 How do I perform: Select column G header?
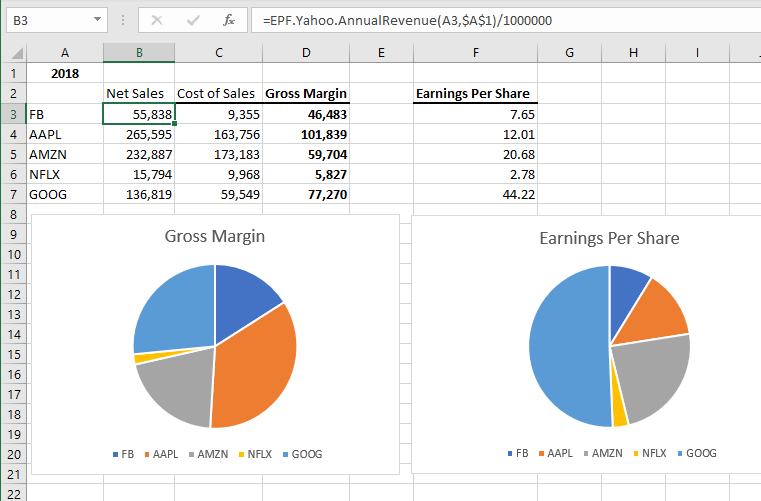[569, 52]
